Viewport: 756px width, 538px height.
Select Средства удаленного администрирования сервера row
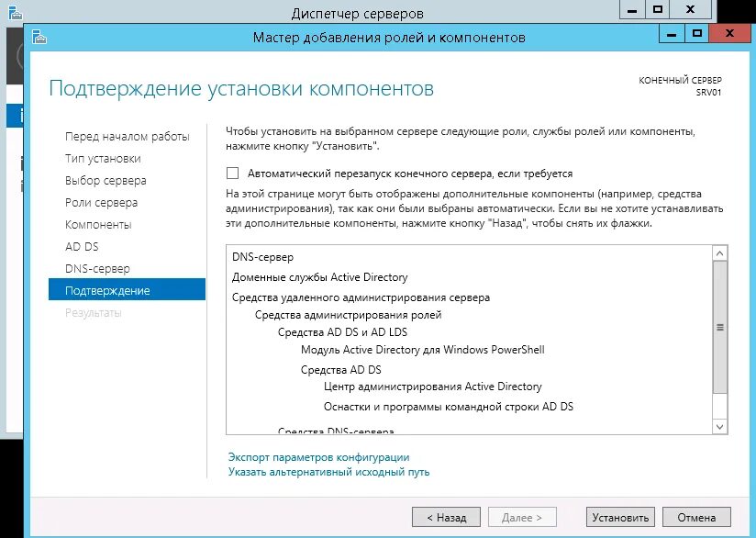tap(361, 297)
